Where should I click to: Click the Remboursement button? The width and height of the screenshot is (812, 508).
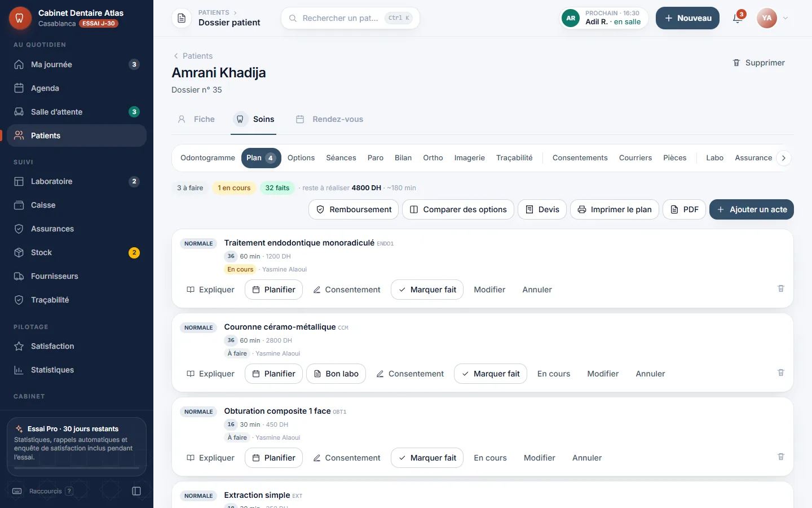354,209
